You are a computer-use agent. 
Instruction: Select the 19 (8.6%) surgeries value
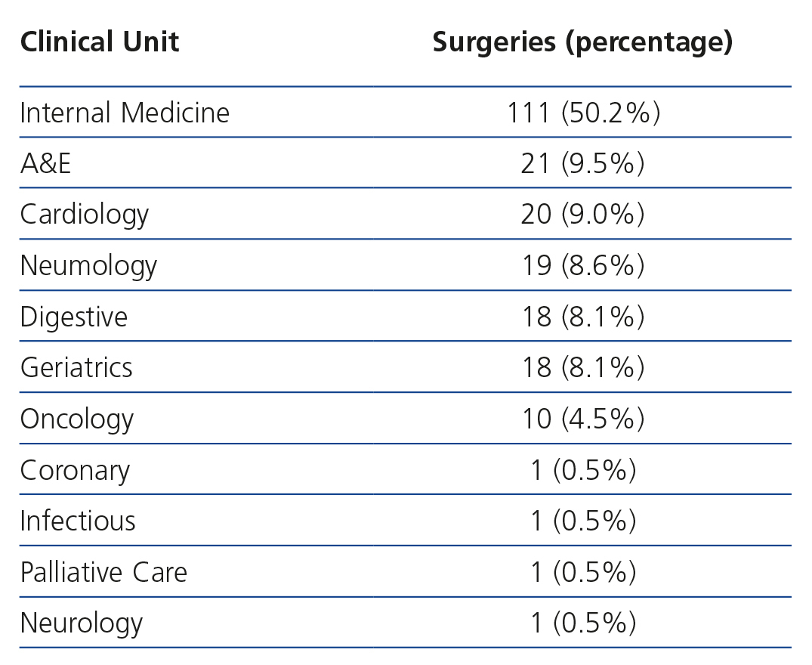582,265
